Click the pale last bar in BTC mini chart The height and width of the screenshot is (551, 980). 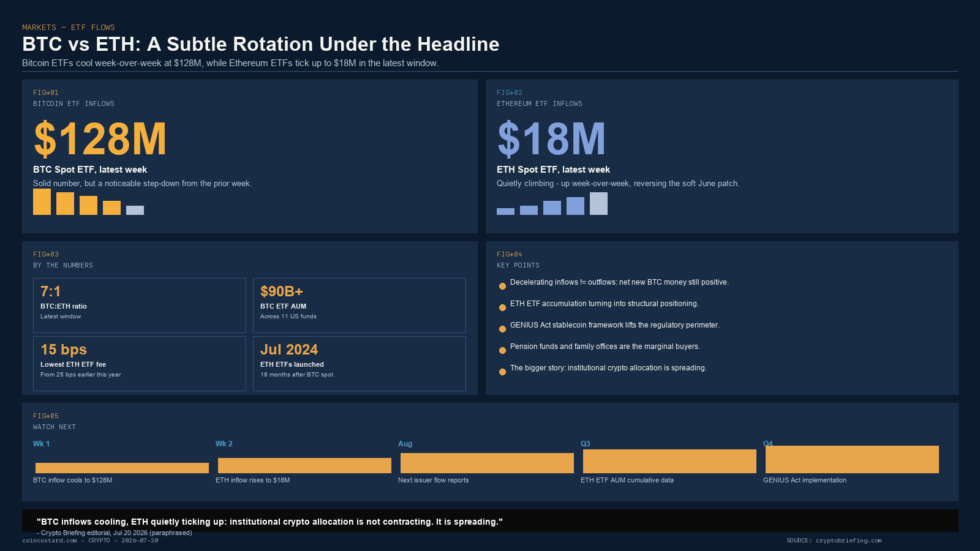135,210
